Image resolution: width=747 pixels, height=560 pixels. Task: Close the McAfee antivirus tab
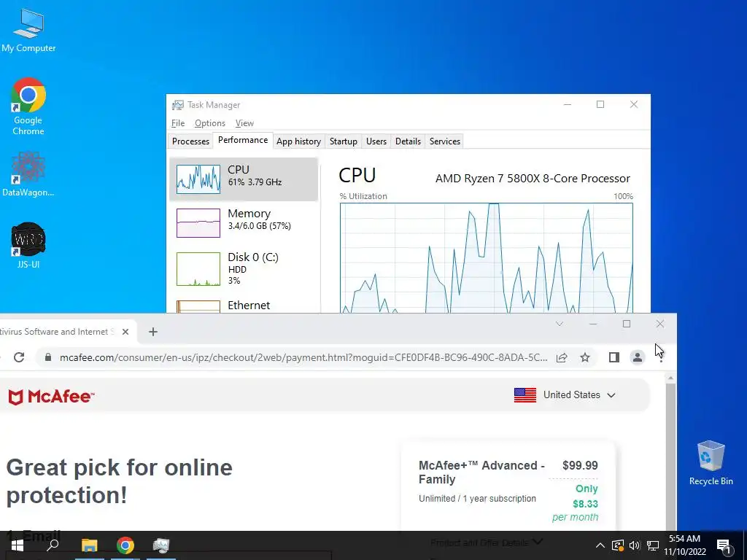coord(125,332)
